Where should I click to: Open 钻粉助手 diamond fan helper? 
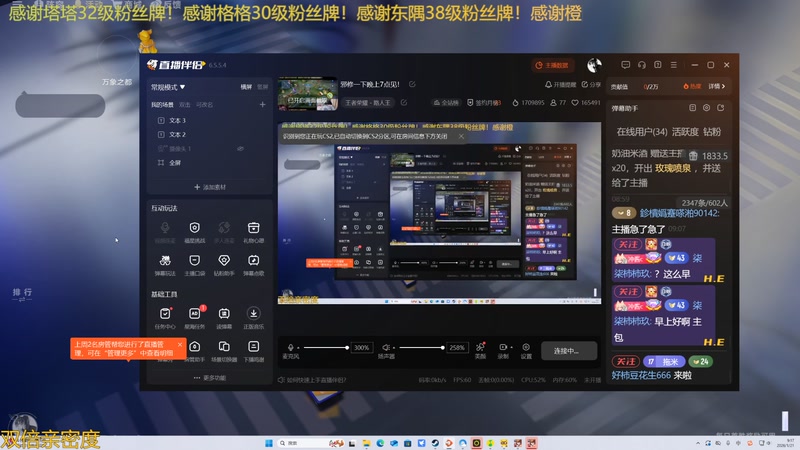click(x=223, y=265)
